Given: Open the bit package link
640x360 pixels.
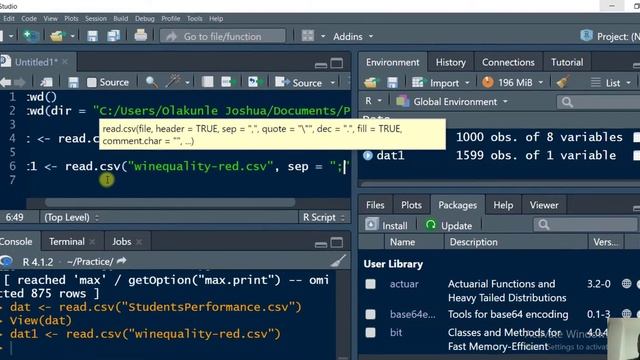Looking at the screenshot, I should [396, 333].
